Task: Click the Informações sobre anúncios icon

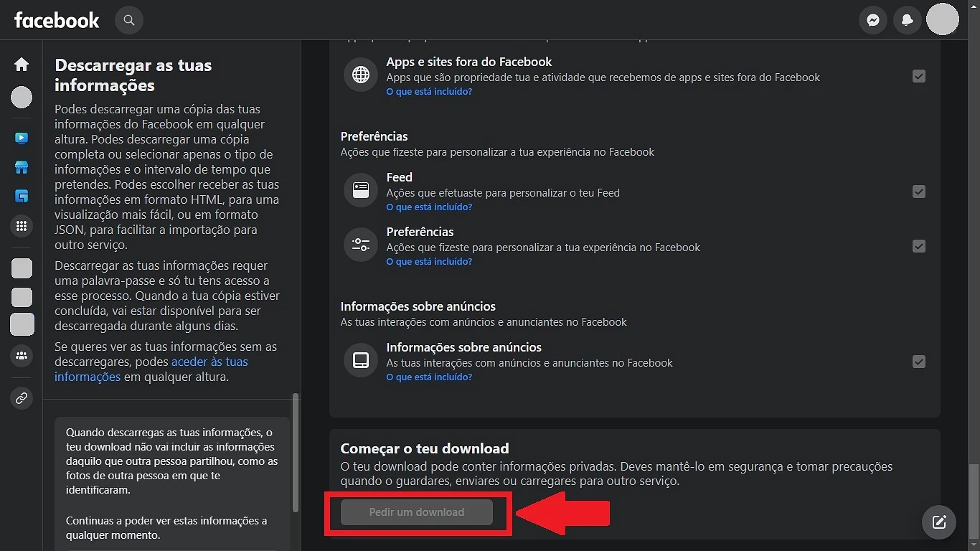Action: click(x=361, y=360)
